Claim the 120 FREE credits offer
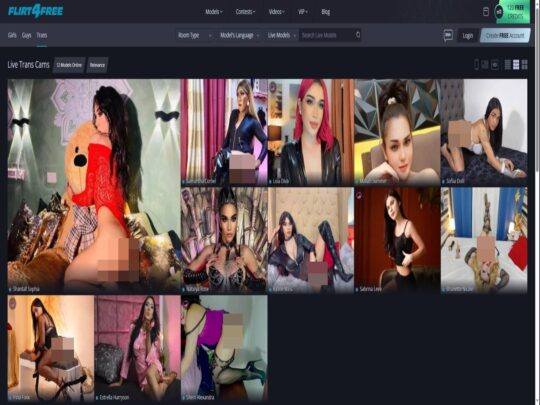 515,12
